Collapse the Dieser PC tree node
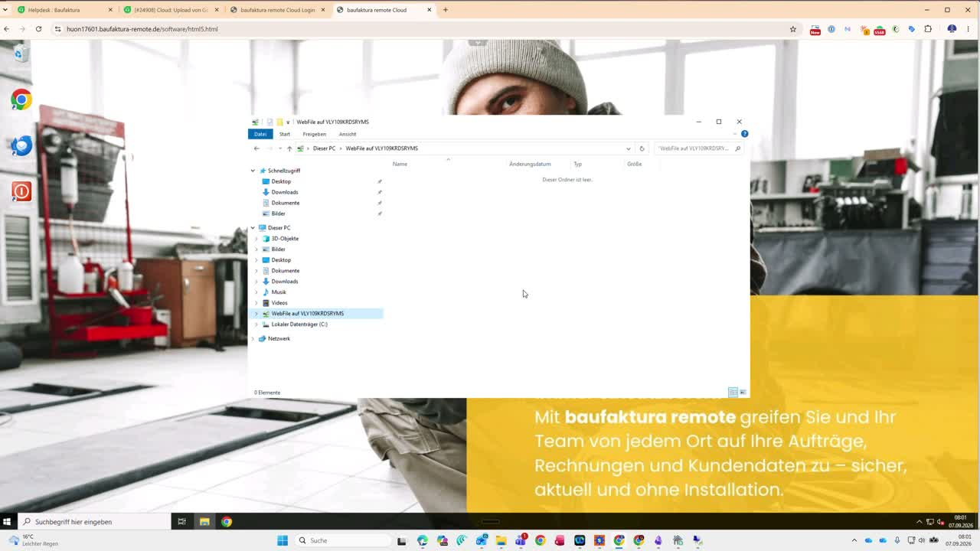 click(x=253, y=228)
